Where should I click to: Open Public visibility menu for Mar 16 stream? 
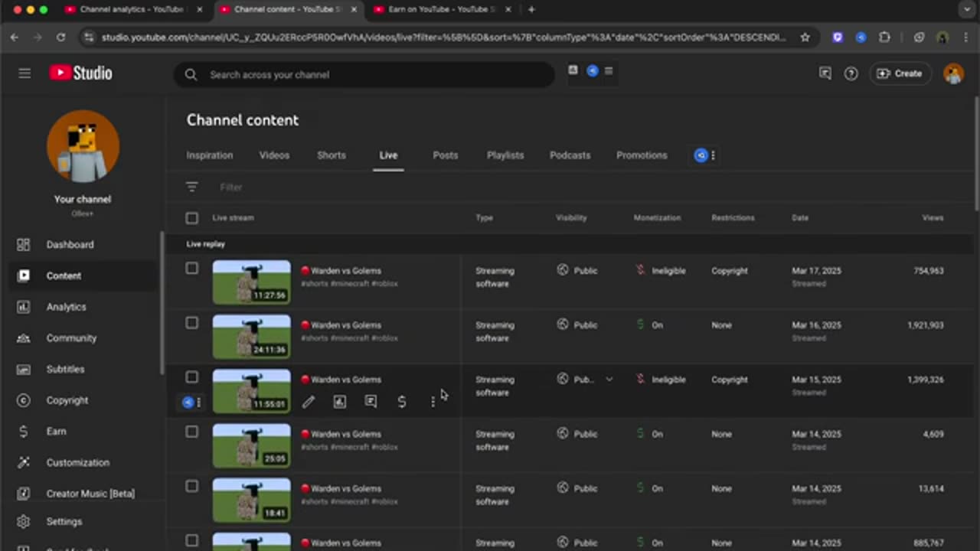click(577, 325)
